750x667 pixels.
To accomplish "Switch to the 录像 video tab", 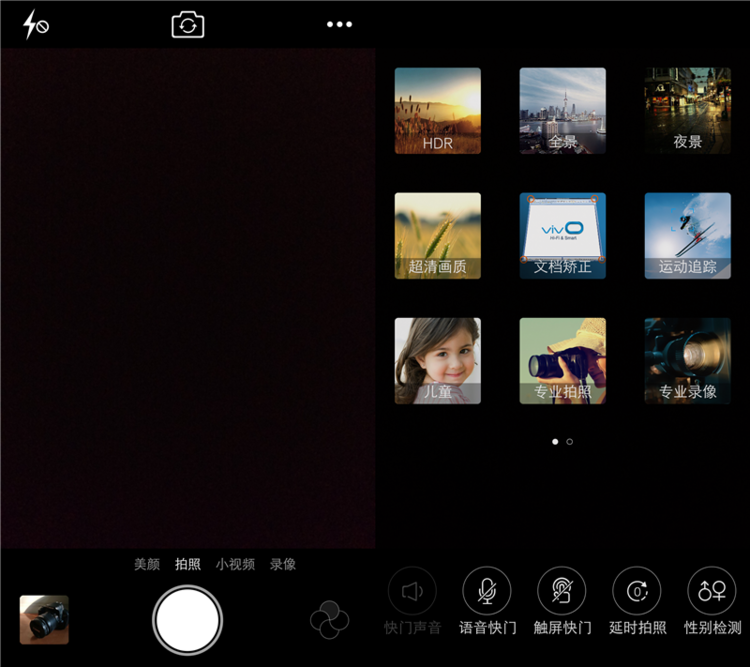I will pyautogui.click(x=283, y=564).
